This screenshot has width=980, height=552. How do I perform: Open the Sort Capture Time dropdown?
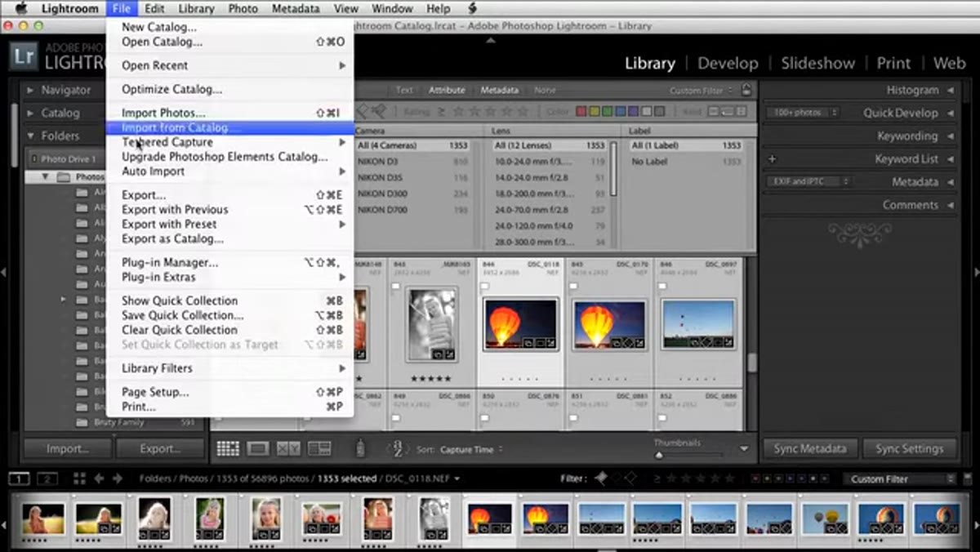[x=472, y=449]
